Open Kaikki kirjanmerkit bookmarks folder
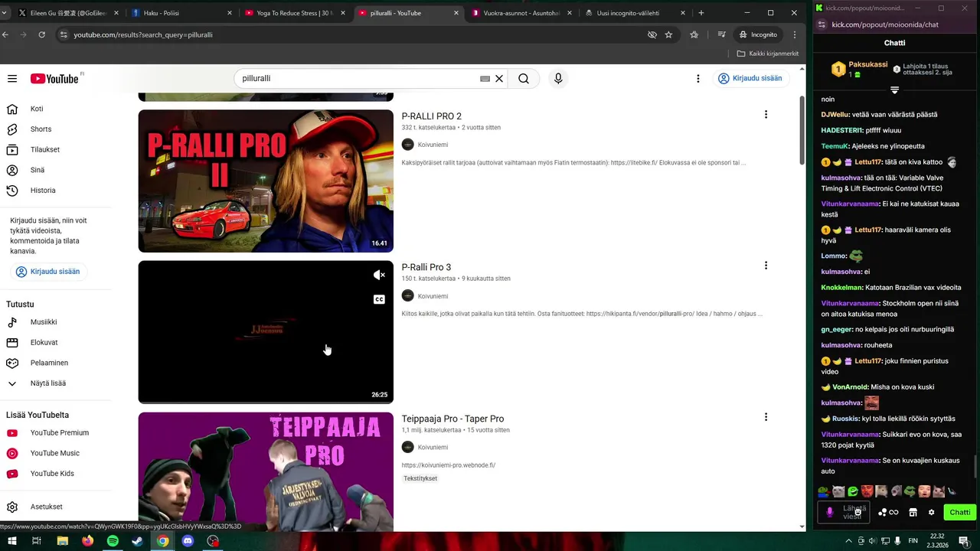The image size is (980, 551). [768, 54]
